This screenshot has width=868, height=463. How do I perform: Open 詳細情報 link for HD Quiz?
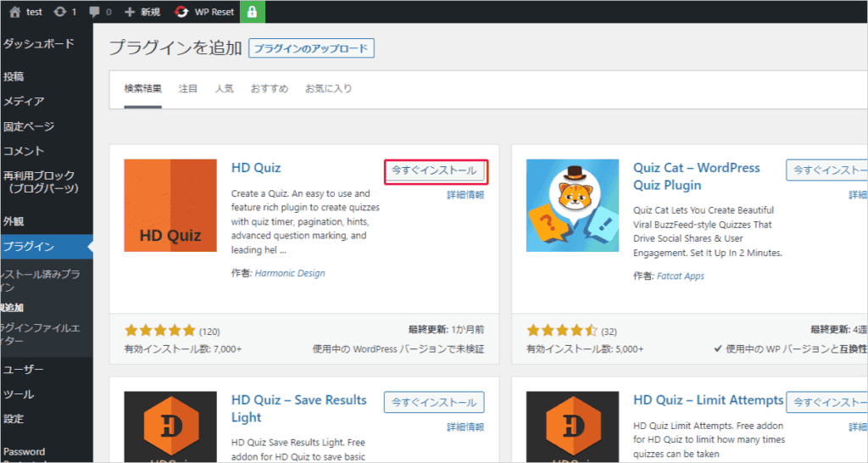click(x=465, y=195)
